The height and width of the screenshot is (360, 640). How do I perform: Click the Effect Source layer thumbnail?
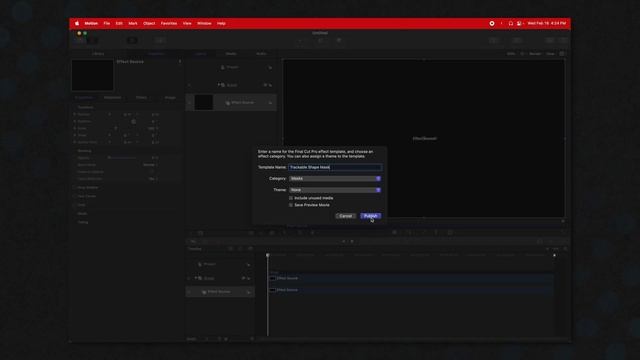(204, 102)
